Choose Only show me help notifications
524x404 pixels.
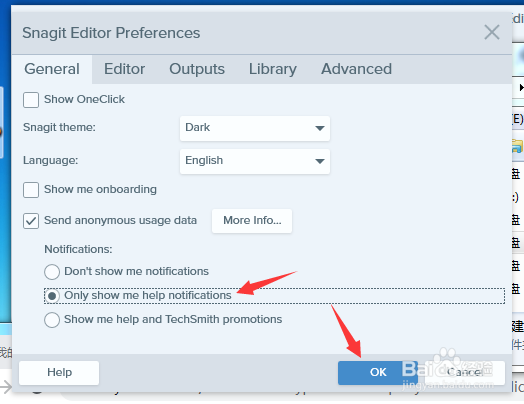[x=52, y=296]
